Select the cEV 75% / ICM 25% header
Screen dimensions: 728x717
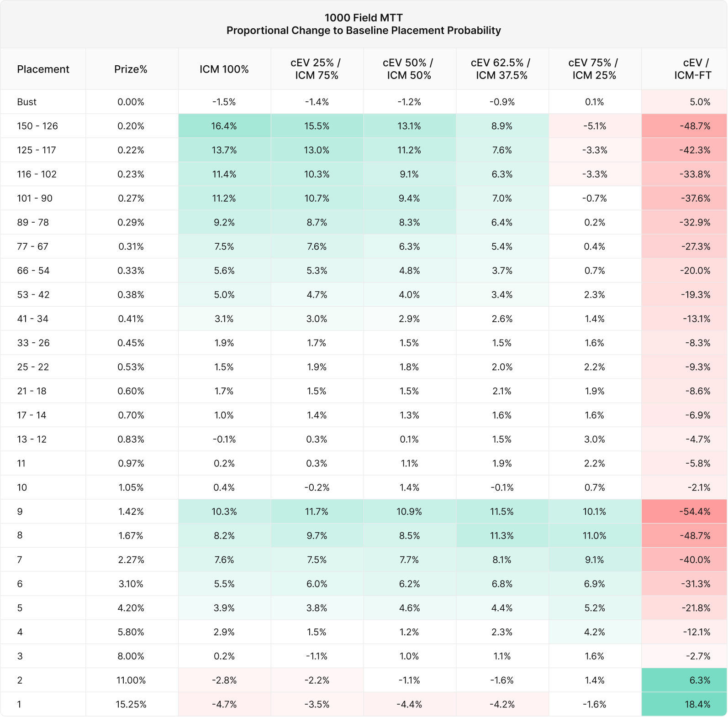click(x=594, y=69)
